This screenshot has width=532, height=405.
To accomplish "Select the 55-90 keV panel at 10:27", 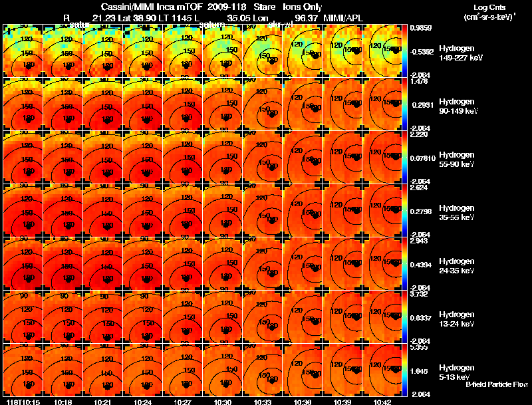I will coord(182,158).
